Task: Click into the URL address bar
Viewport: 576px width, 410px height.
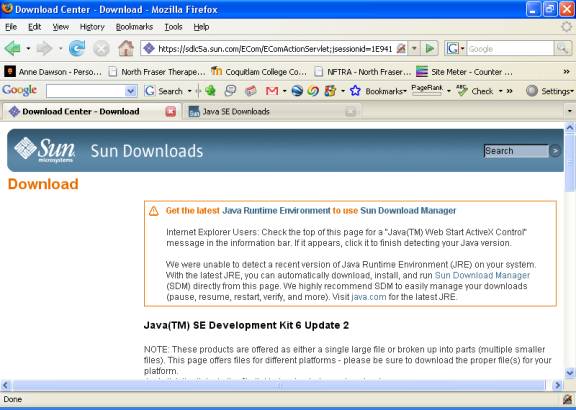Action: 275,48
